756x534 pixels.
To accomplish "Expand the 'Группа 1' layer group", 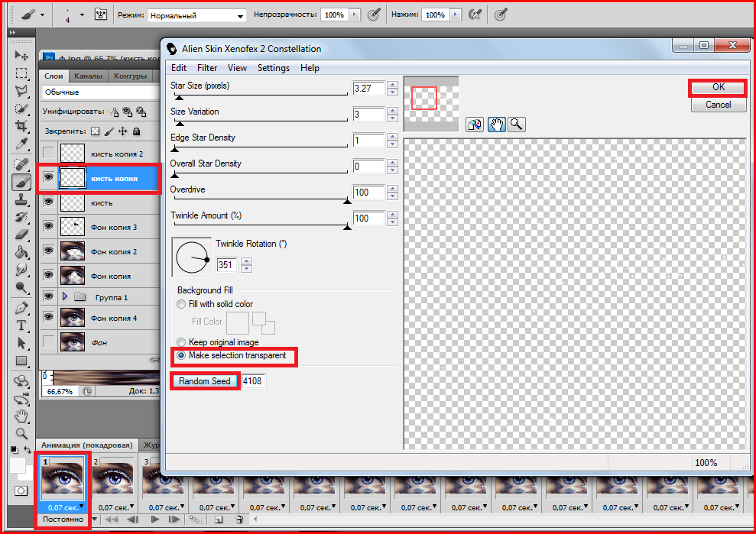I will [65, 296].
